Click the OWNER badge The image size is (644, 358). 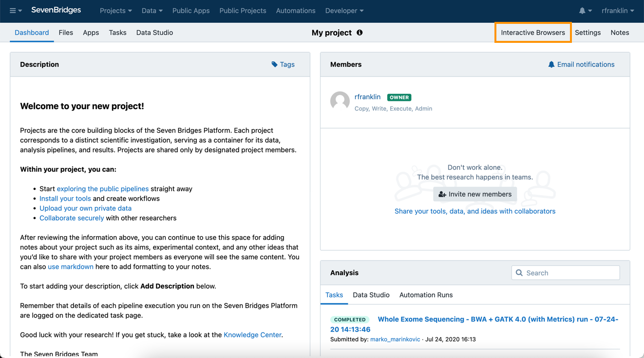[399, 97]
